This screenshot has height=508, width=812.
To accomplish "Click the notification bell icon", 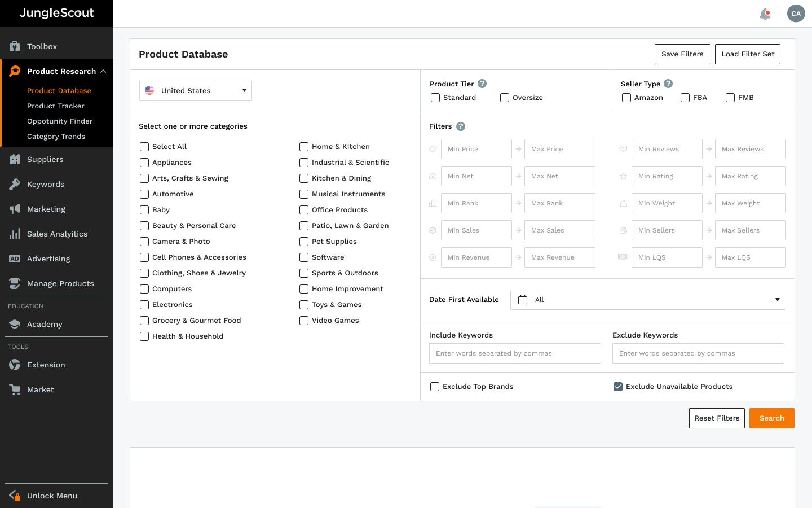I will tap(765, 14).
